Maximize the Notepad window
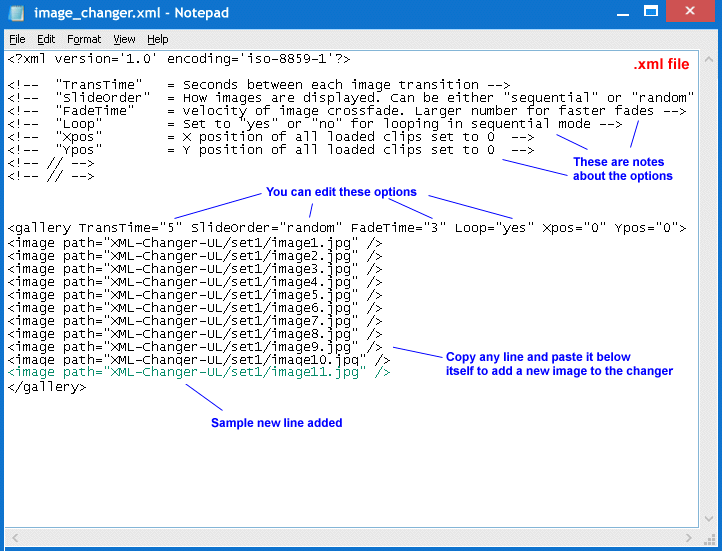 651,12
